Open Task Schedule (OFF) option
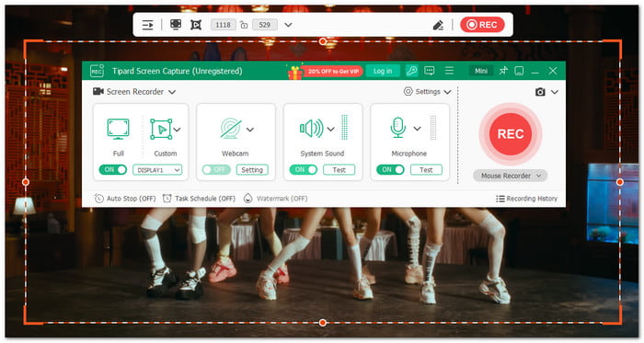The height and width of the screenshot is (343, 644). pos(200,199)
